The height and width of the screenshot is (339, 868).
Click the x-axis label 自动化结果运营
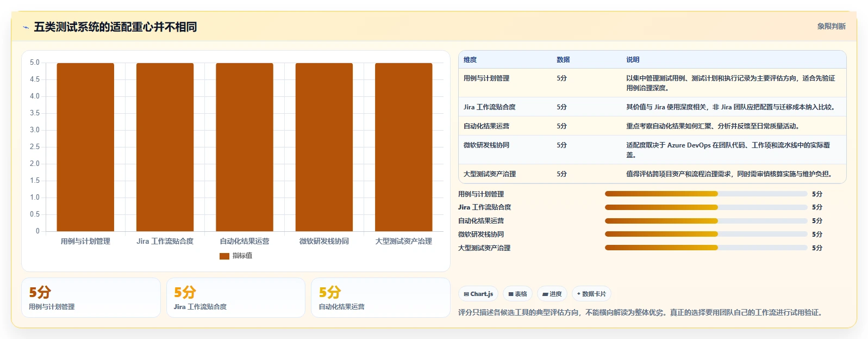pos(245,241)
